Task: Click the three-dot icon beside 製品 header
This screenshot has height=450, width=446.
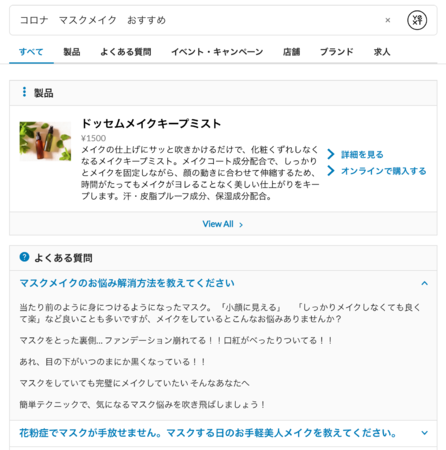Action: (x=24, y=92)
